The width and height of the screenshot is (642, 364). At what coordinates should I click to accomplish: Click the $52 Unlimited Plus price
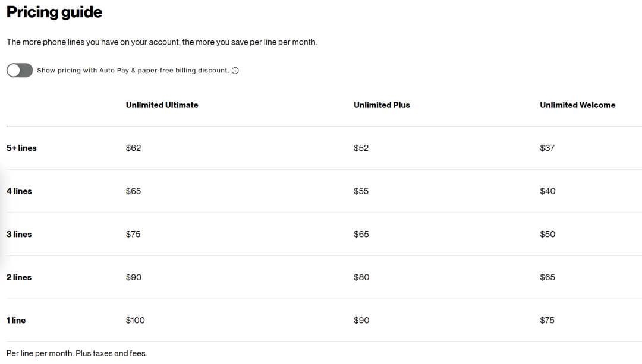pyautogui.click(x=361, y=148)
